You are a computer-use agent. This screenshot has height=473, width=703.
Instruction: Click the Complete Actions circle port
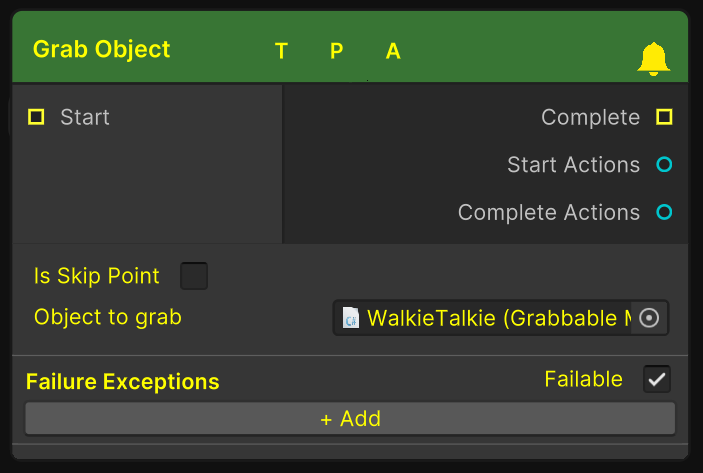tap(664, 213)
